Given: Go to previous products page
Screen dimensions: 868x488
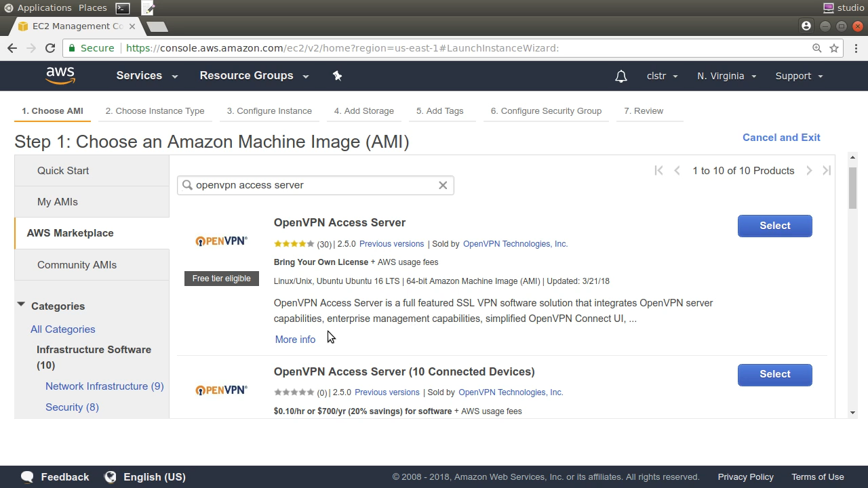Looking at the screenshot, I should pos(677,171).
